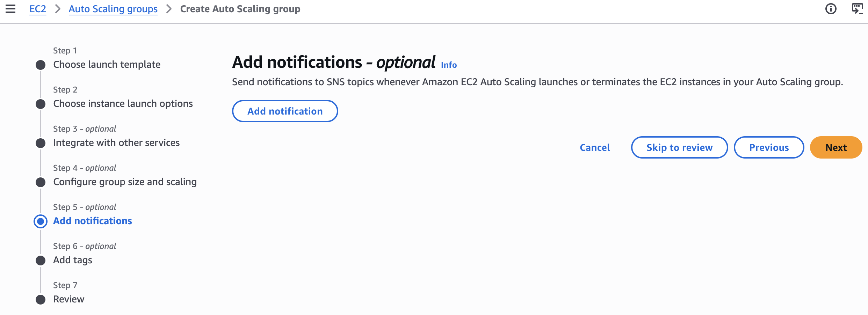Open the Info link beside the heading
This screenshot has height=315, width=868.
pyautogui.click(x=449, y=65)
